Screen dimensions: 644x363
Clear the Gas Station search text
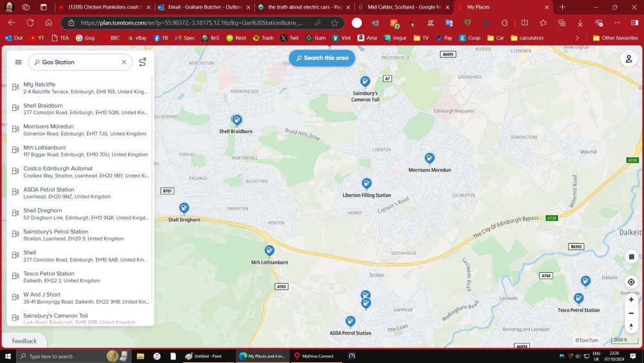(124, 62)
